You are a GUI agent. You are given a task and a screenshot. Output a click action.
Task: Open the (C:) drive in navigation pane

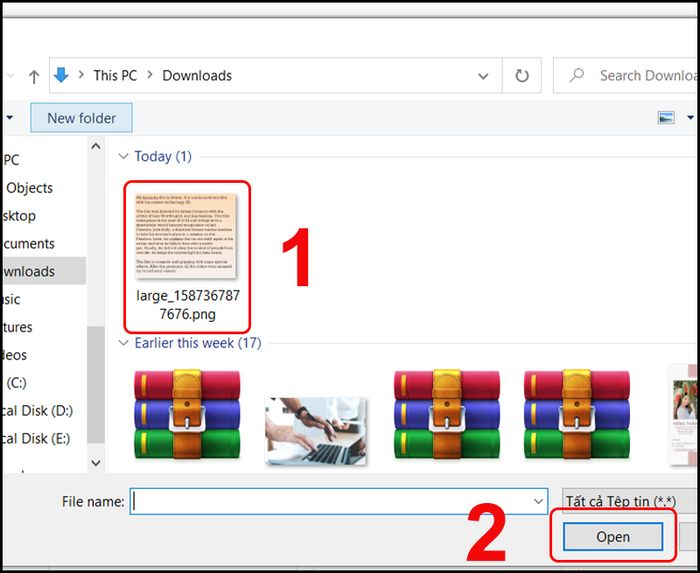coord(16,383)
